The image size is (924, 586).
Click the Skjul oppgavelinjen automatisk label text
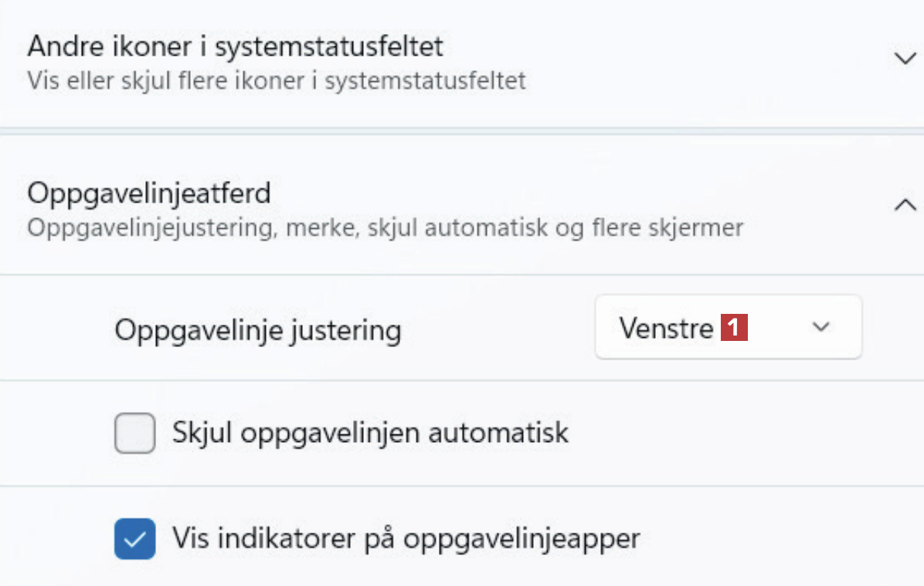tap(370, 432)
